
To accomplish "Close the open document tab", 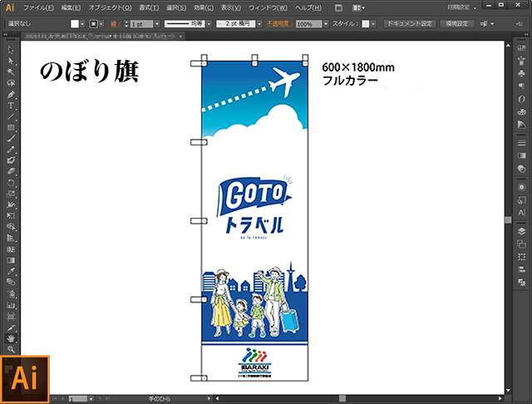I will [x=181, y=36].
